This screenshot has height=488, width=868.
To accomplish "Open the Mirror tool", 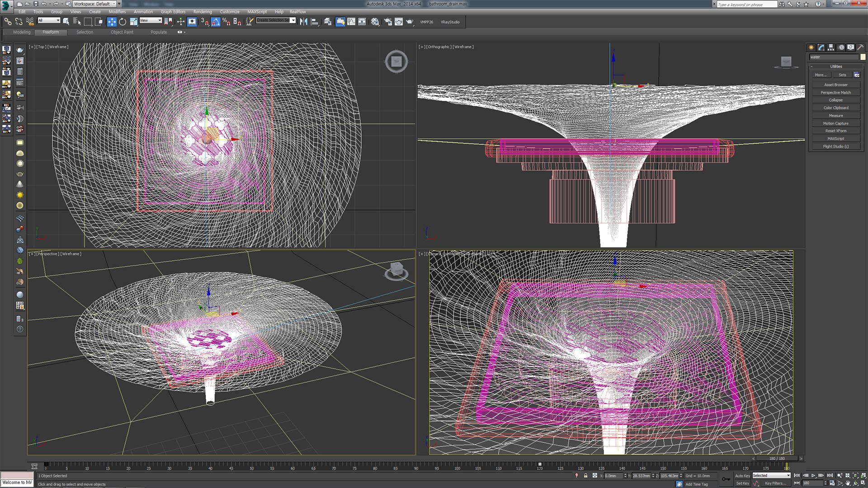I will coord(304,22).
